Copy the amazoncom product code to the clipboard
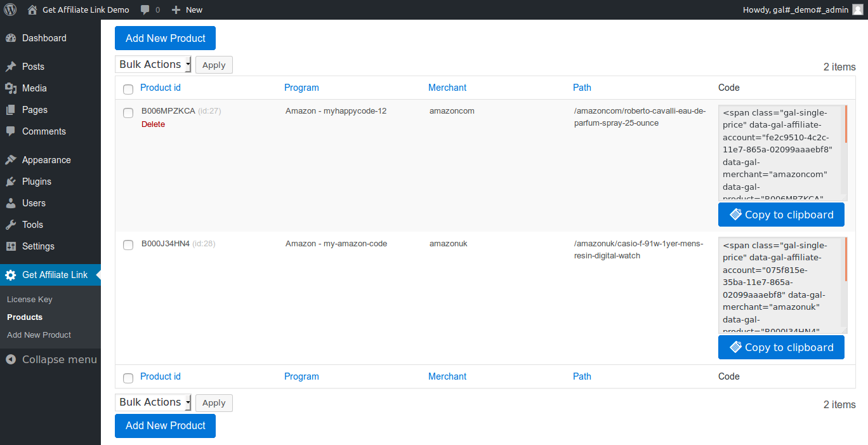This screenshot has width=868, height=445. tap(781, 215)
